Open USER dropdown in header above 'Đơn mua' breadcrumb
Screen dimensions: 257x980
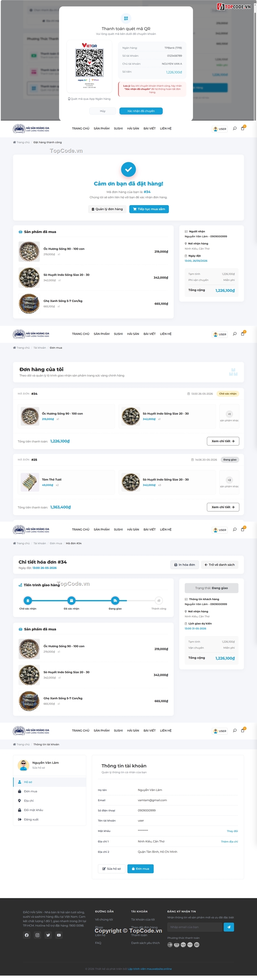pyautogui.click(x=220, y=335)
